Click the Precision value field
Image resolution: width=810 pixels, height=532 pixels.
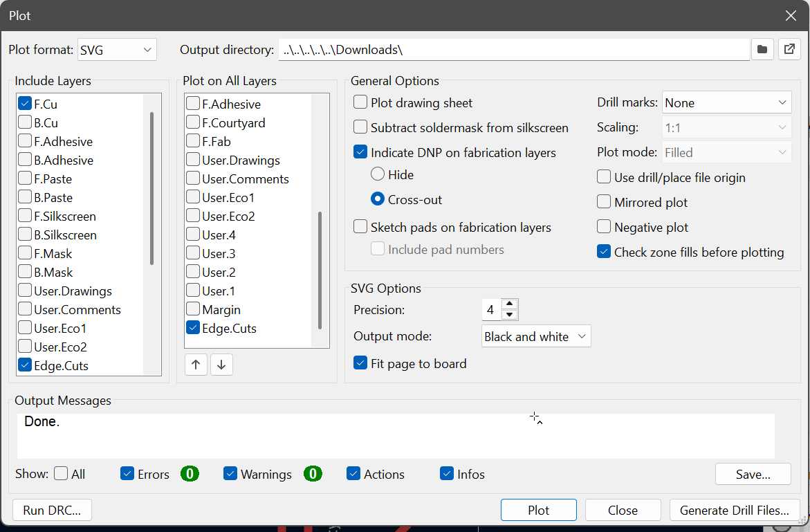pos(491,309)
